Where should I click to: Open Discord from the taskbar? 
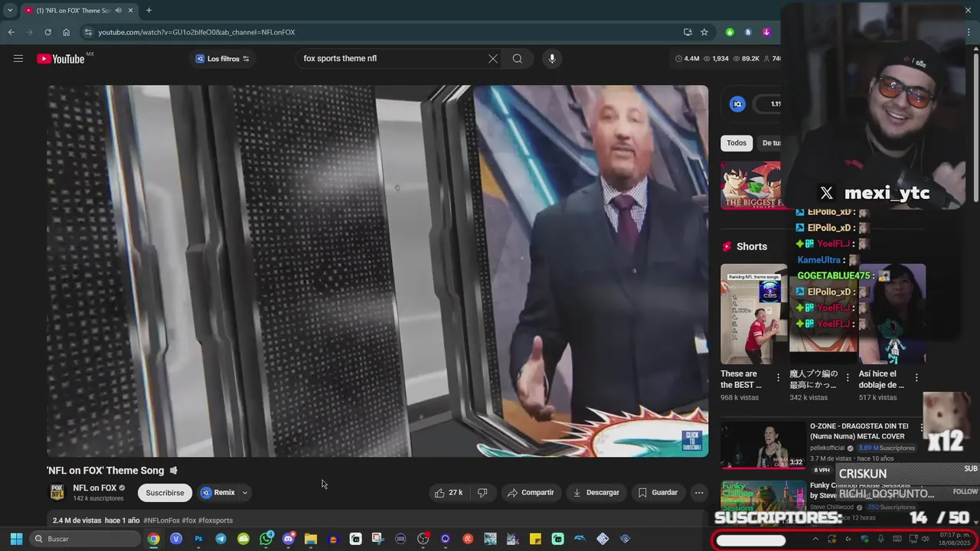(288, 539)
